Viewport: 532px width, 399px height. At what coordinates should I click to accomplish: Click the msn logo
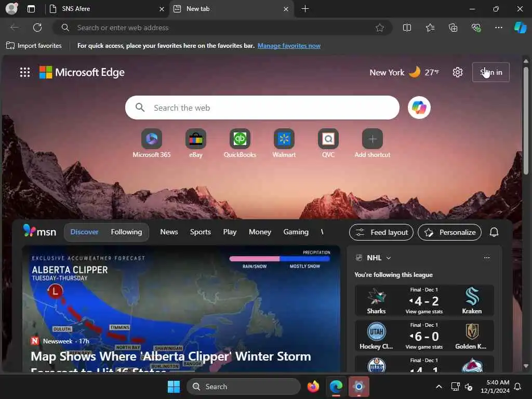39,231
